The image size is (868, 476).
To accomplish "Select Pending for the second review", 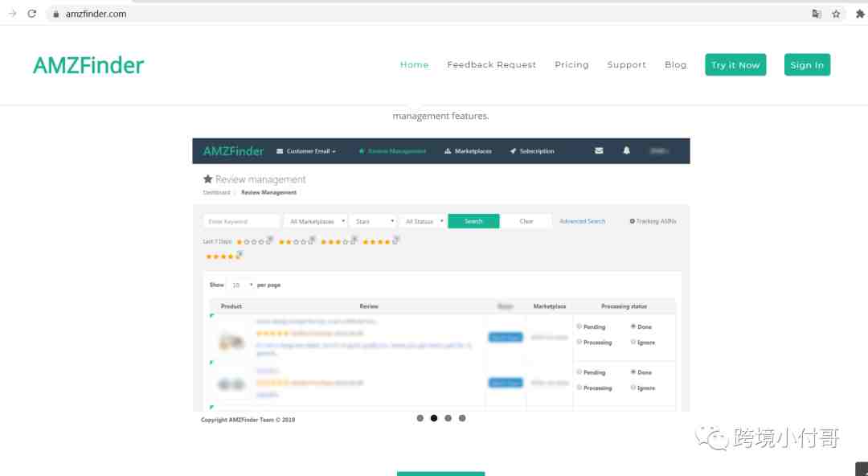I will (x=579, y=371).
